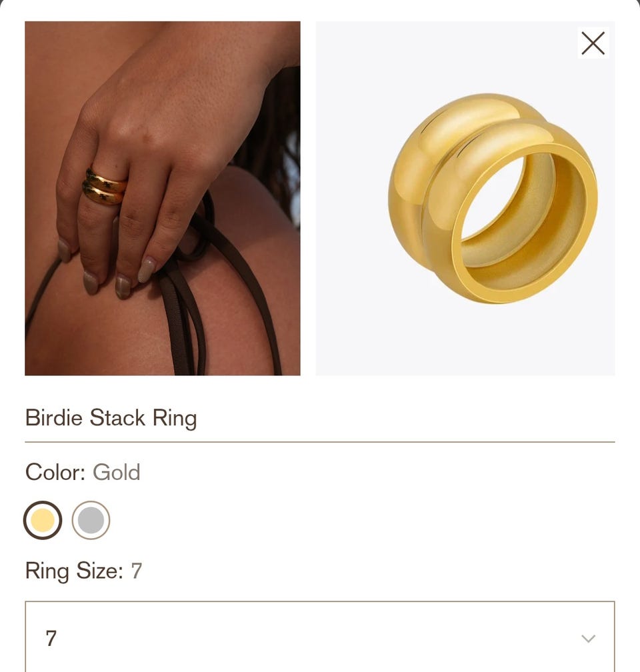
Task: Click the Color: Gold label
Action: click(x=83, y=472)
